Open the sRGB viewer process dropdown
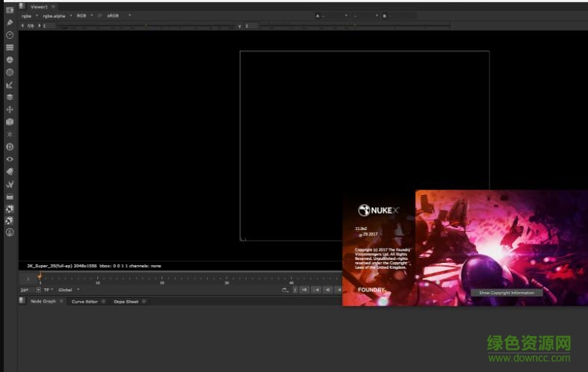Screen dimensions: 588x372 click(117, 15)
